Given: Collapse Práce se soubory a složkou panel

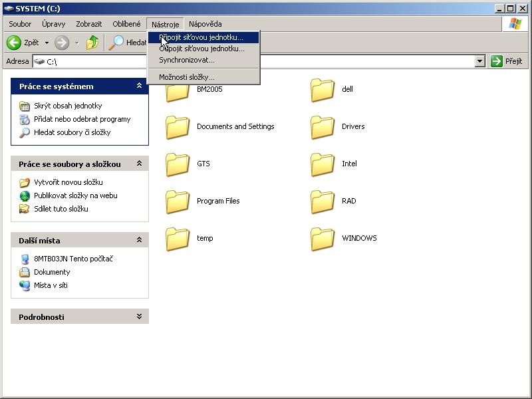Looking at the screenshot, I should (x=139, y=164).
